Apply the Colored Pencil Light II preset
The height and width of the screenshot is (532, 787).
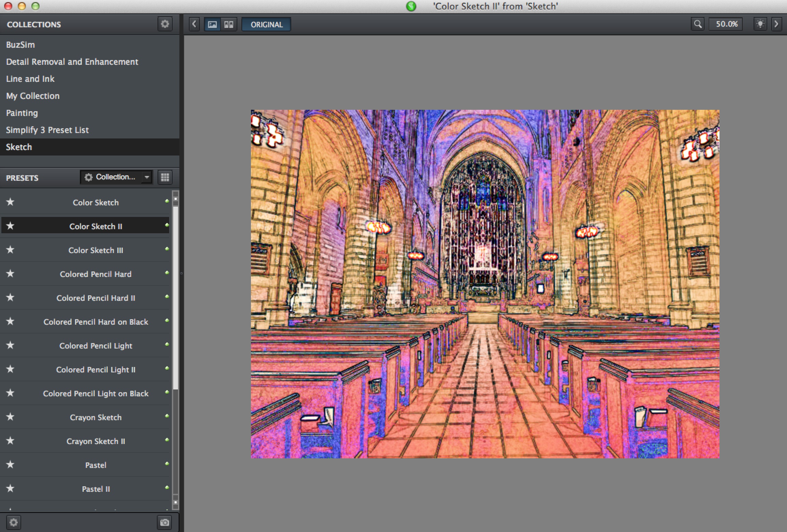(85, 369)
